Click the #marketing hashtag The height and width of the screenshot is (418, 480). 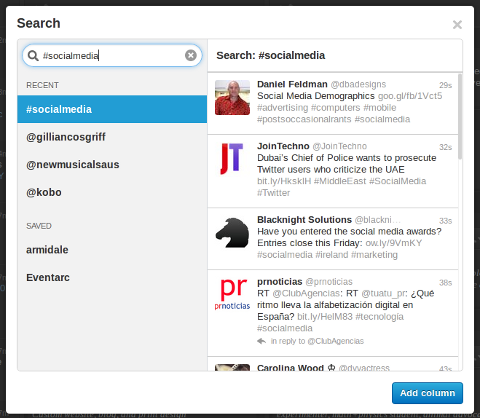click(374, 255)
